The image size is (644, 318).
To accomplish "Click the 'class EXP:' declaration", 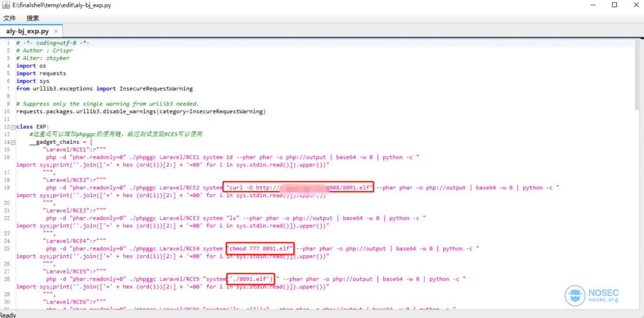I will point(32,127).
